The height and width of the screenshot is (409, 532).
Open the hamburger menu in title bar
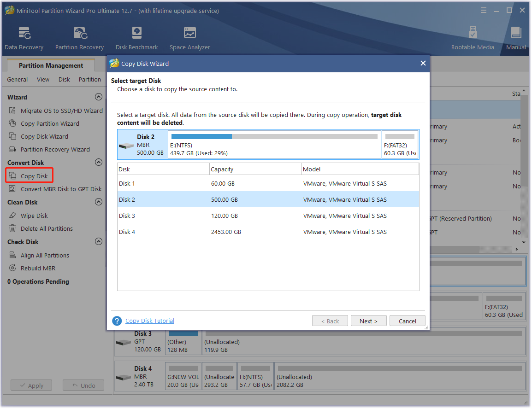[x=484, y=11]
